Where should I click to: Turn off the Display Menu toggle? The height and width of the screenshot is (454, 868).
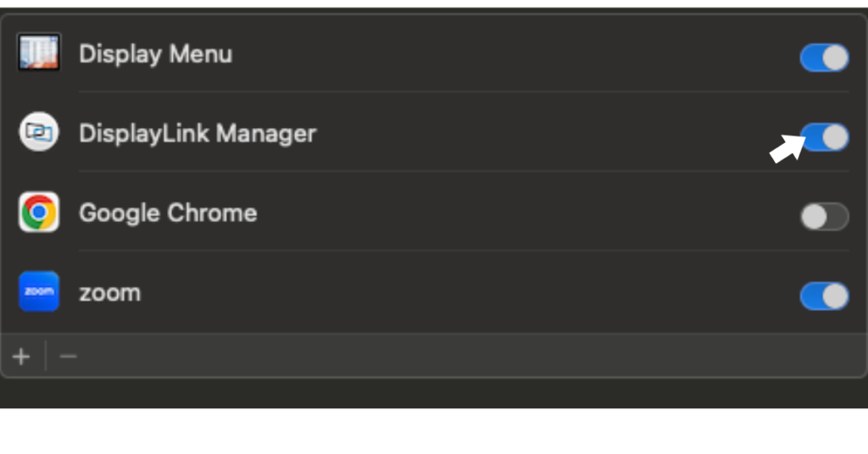(x=824, y=58)
